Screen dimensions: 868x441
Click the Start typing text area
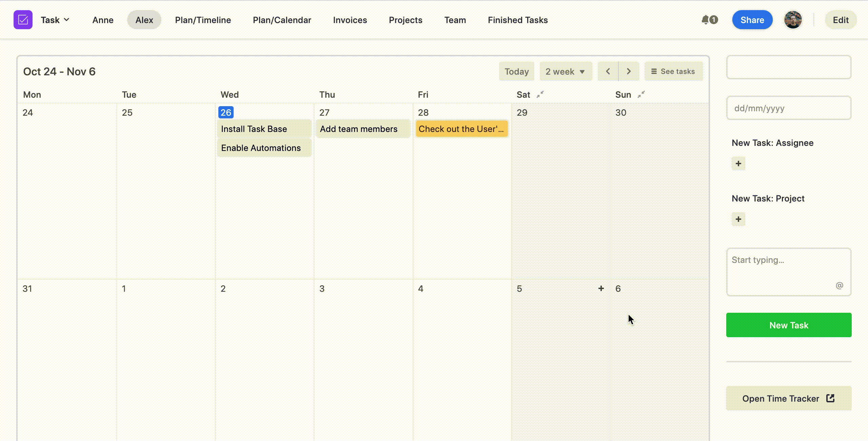(789, 272)
